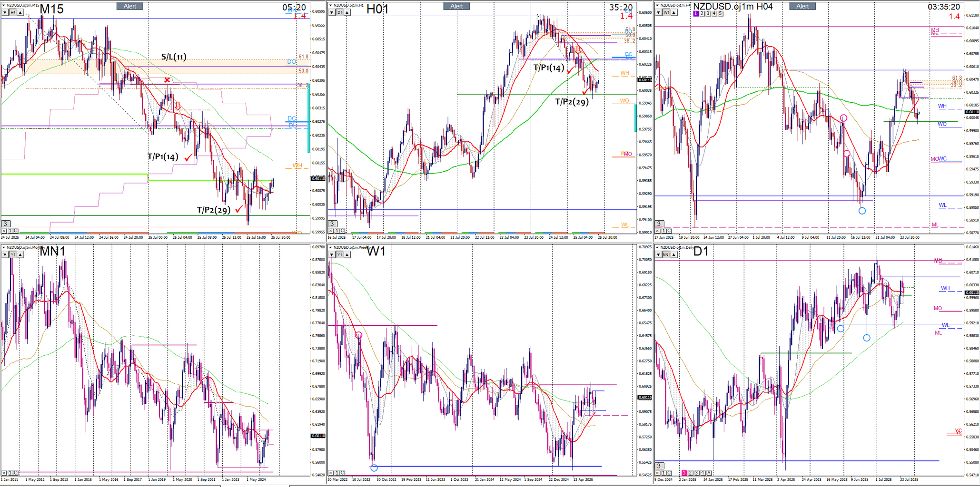Click the C button on the W1 chart
The height and width of the screenshot is (487, 980).
(343, 473)
